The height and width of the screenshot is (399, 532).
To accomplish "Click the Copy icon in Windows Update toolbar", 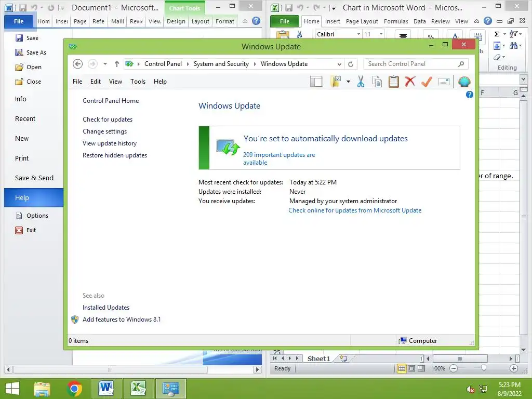I will pyautogui.click(x=377, y=82).
